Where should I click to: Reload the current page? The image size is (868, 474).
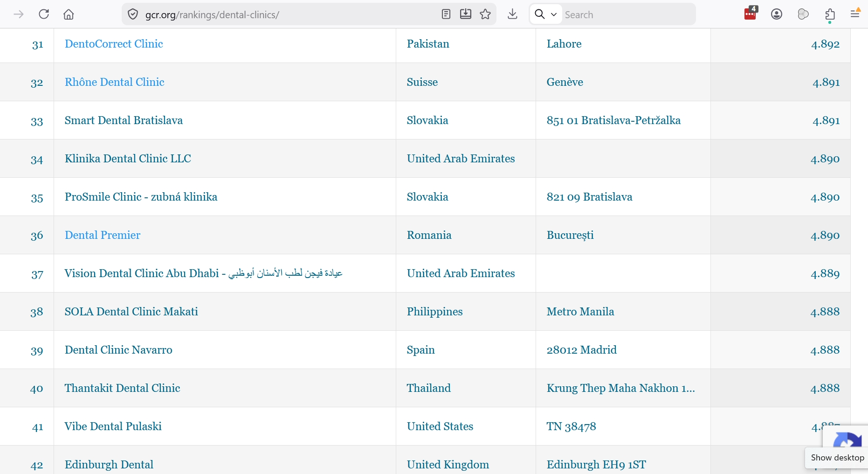pos(44,14)
